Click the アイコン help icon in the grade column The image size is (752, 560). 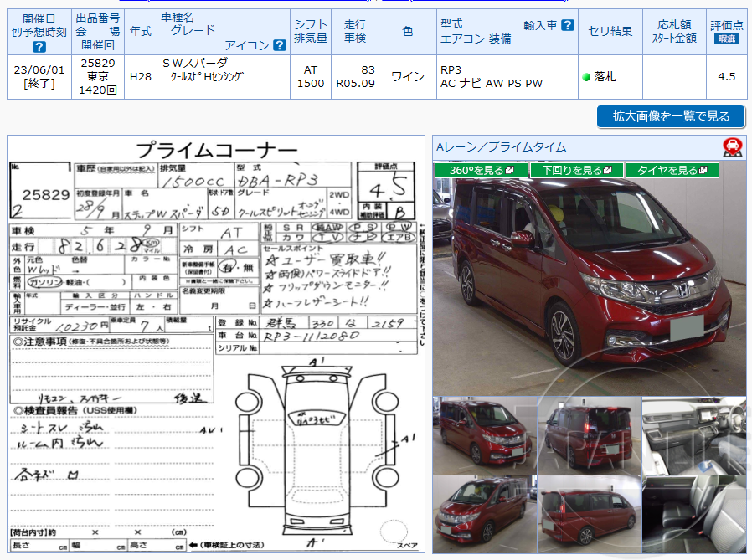(x=280, y=45)
